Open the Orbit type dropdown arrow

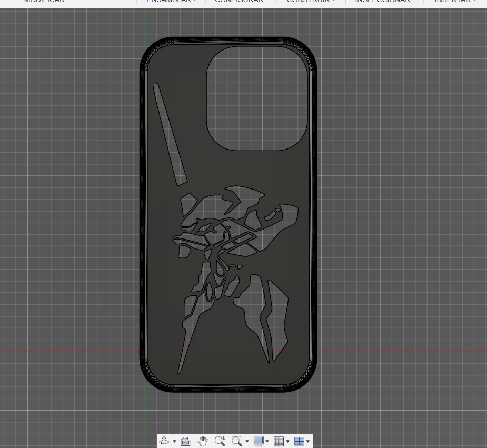tap(174, 441)
